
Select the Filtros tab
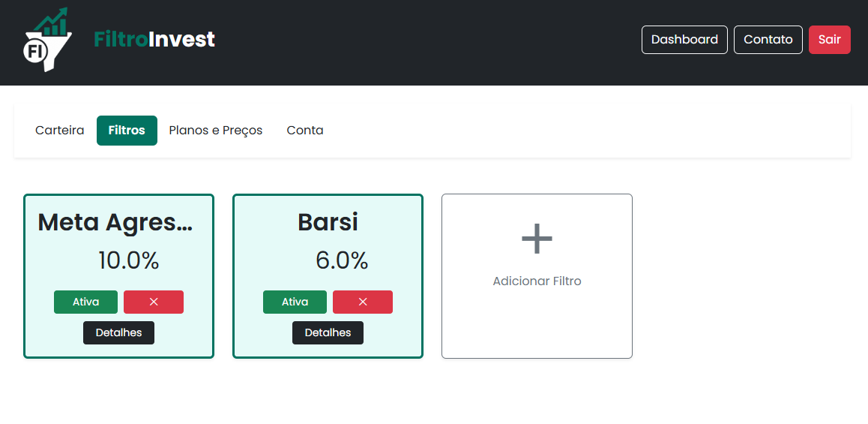[127, 131]
